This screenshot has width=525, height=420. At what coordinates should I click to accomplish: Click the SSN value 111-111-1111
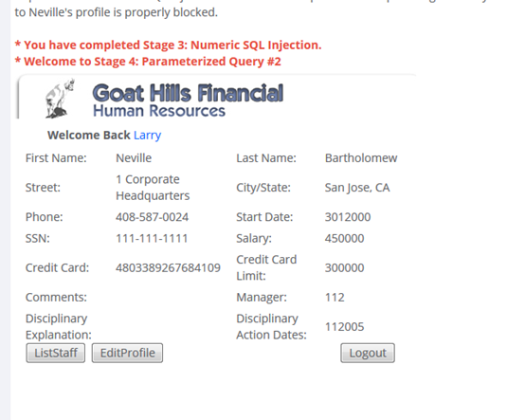[152, 238]
